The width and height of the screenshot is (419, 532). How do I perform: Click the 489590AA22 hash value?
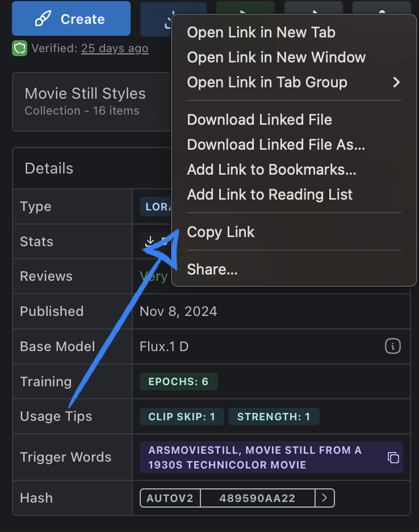coord(257,498)
